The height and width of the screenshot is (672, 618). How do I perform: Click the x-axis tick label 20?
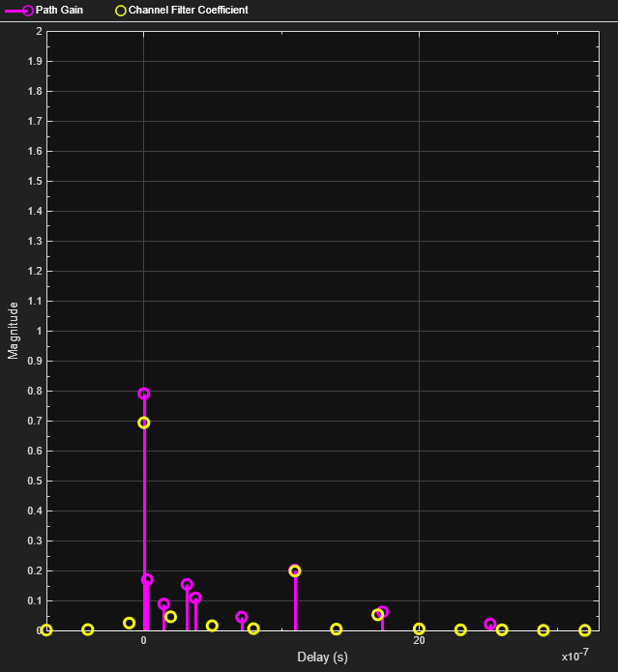(419, 641)
